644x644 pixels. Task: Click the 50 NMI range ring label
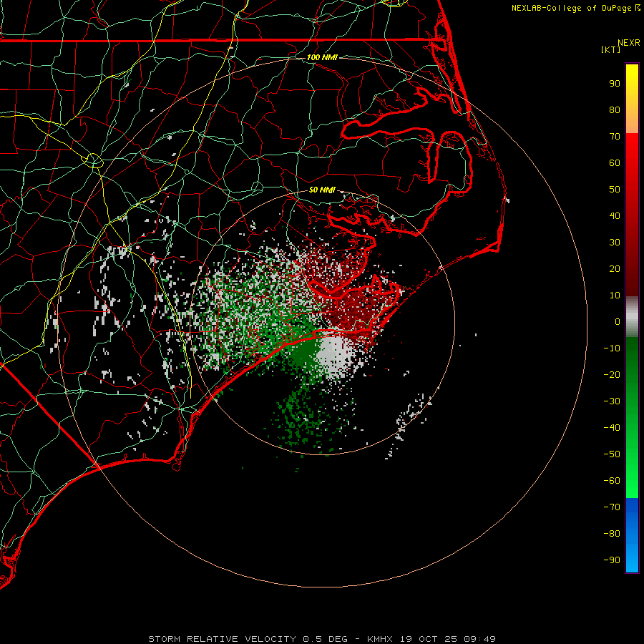point(321,190)
